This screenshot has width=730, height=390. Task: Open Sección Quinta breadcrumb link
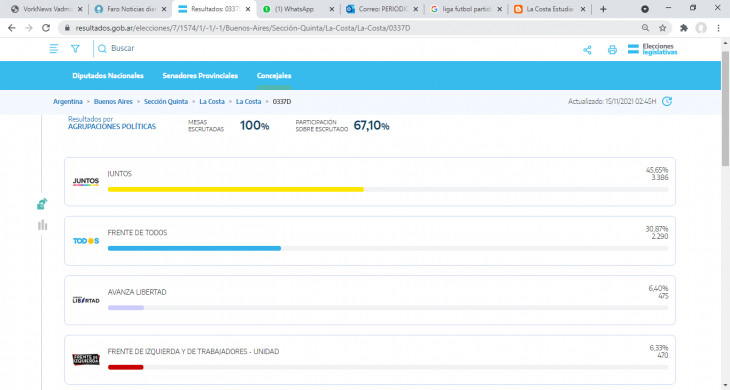click(x=166, y=101)
